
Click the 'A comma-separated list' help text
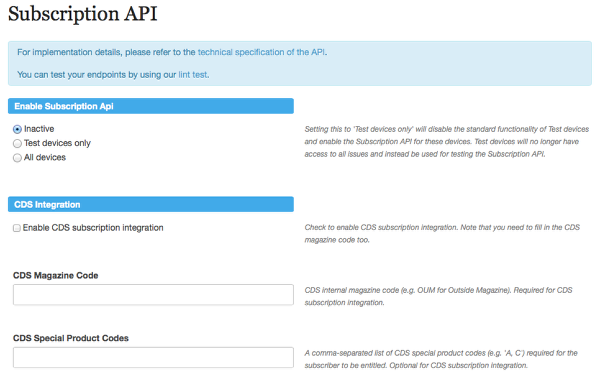441,359
